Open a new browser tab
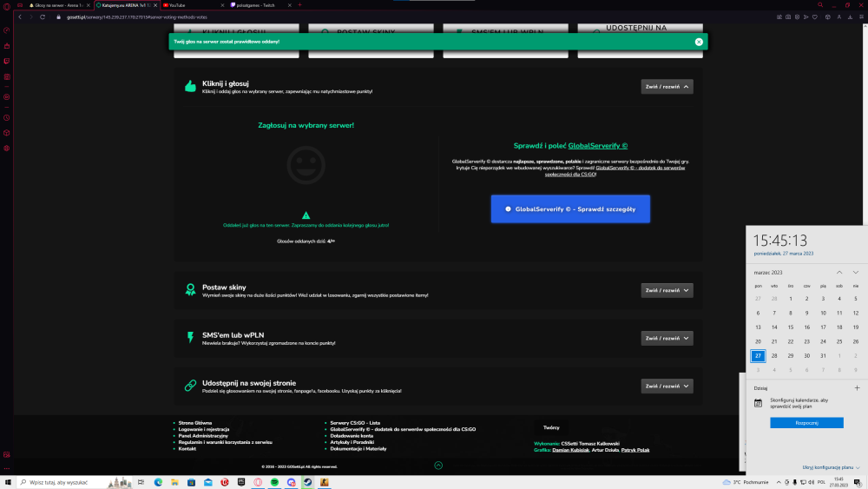The image size is (868, 489). [x=300, y=5]
